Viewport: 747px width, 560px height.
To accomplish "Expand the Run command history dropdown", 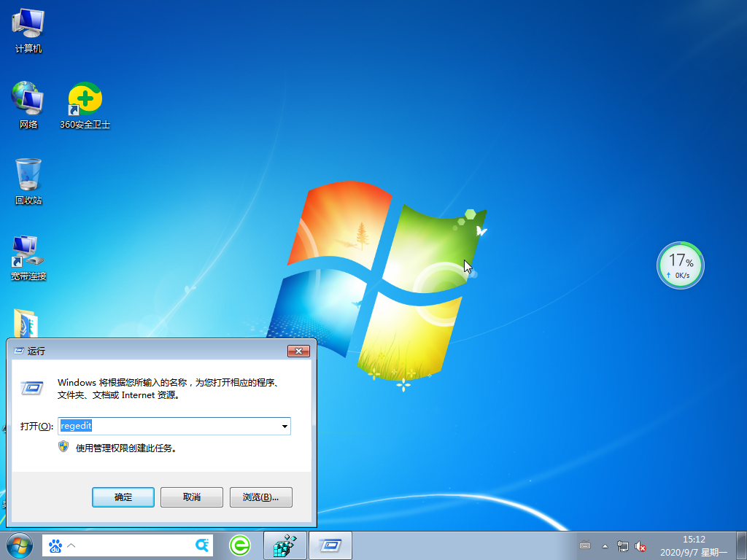I will [x=285, y=426].
